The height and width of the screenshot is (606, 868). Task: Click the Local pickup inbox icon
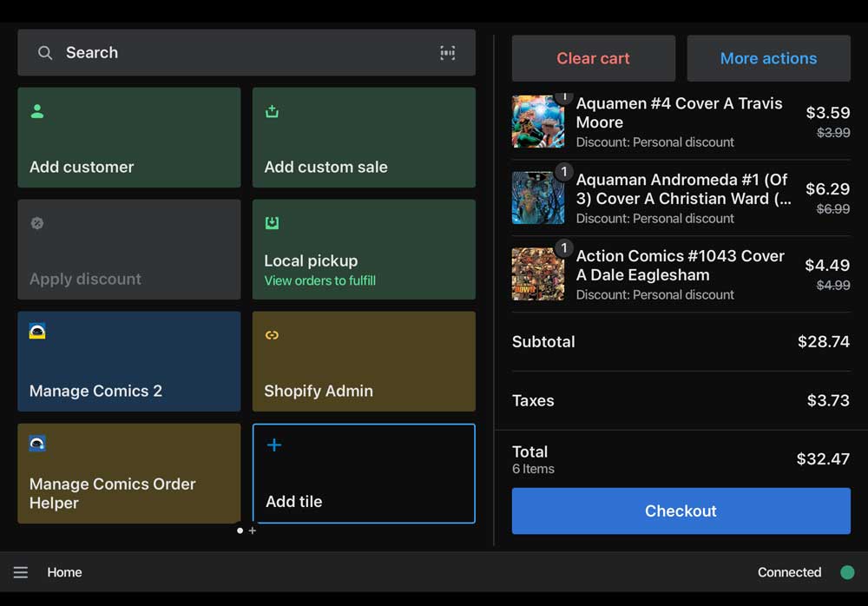(272, 222)
